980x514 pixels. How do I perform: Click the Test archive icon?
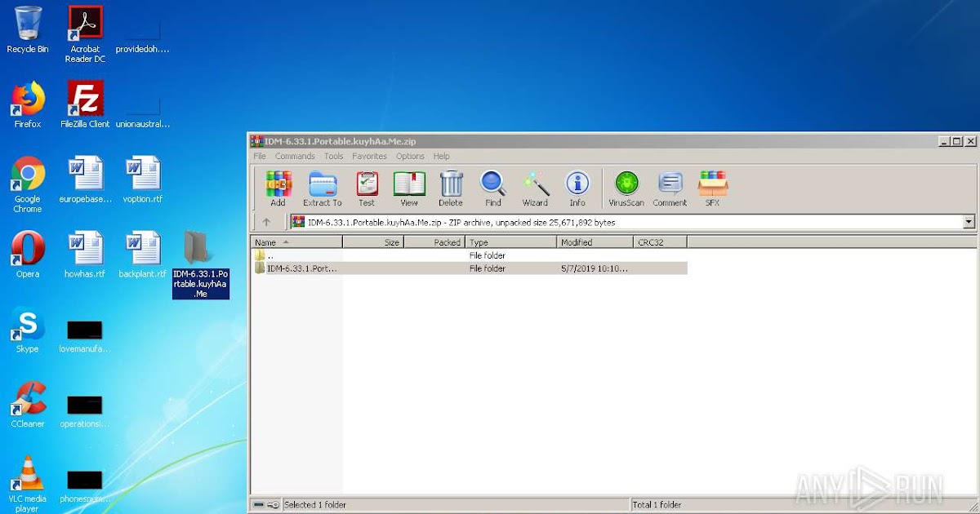(x=367, y=188)
